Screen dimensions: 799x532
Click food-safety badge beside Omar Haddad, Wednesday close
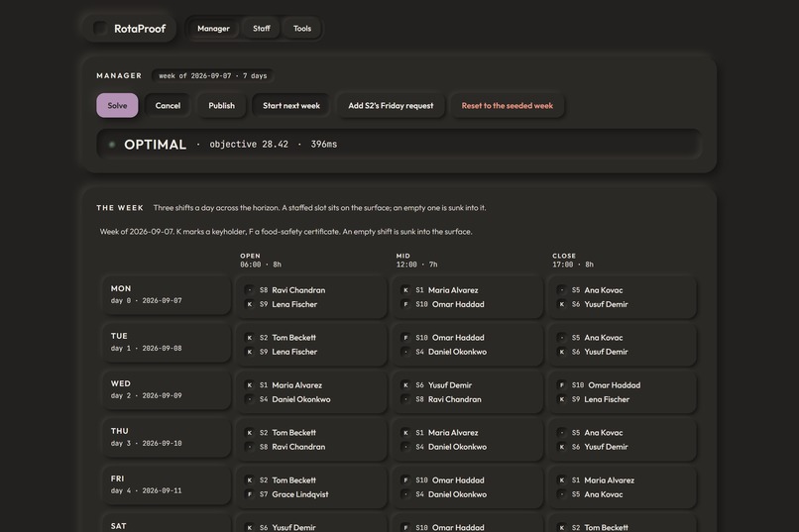tap(561, 385)
